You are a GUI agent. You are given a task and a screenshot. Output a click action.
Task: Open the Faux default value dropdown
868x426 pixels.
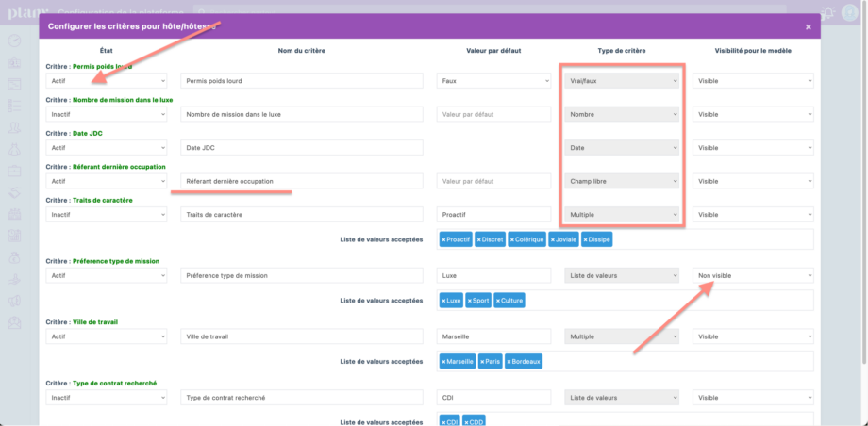[x=494, y=81]
